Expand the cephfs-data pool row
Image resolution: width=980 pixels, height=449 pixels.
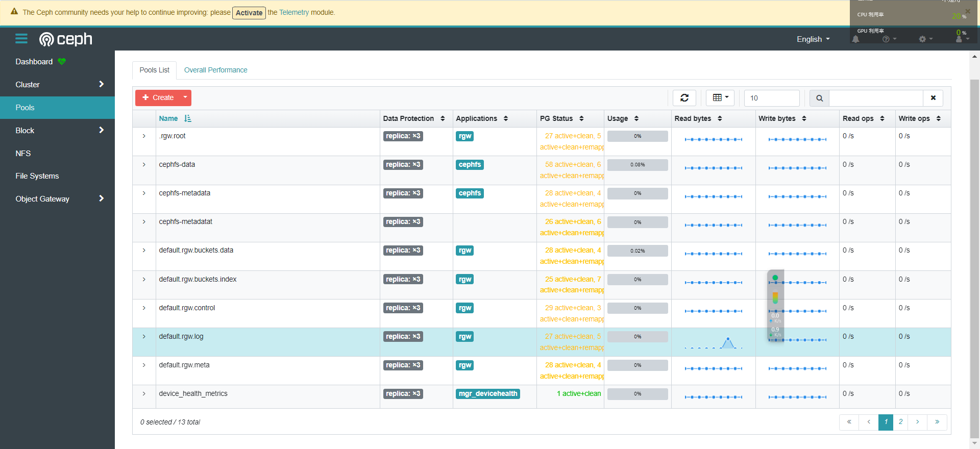[144, 165]
